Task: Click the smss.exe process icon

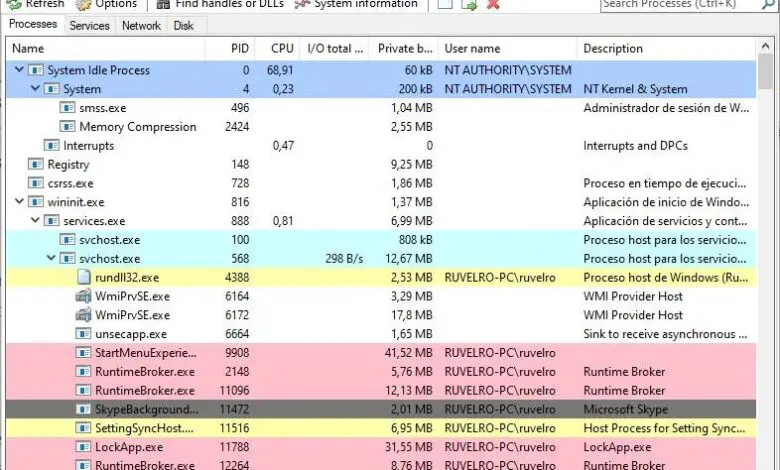Action: click(x=67, y=108)
